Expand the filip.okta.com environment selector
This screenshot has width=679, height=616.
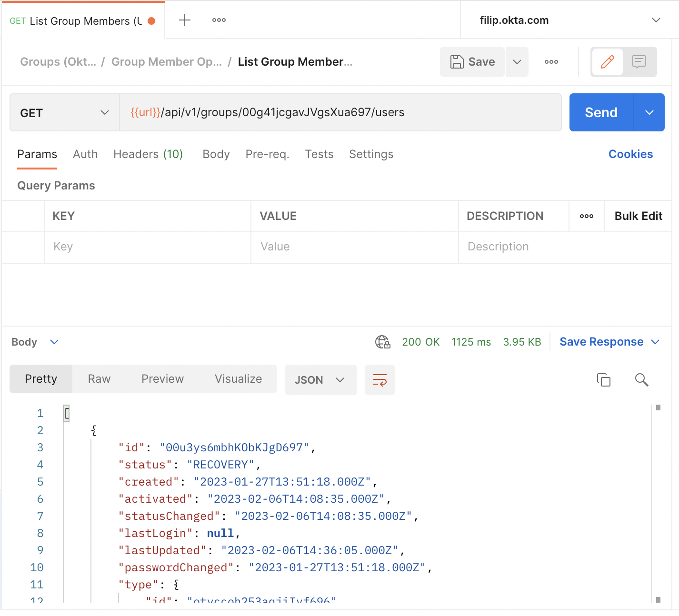pos(656,20)
